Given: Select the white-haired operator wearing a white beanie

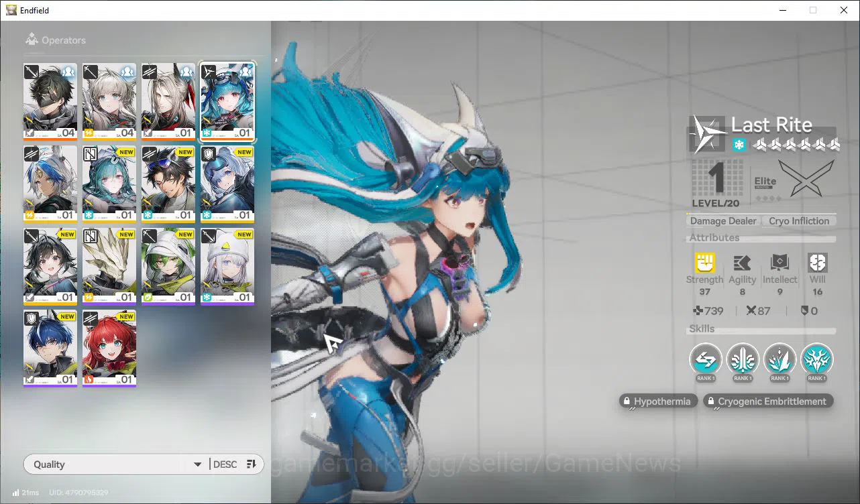Looking at the screenshot, I should 227,267.
